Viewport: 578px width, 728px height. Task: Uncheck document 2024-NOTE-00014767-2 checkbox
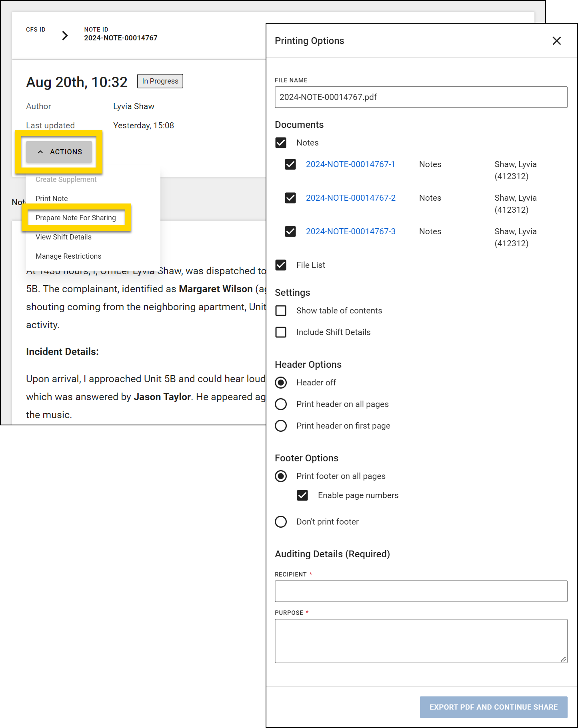point(290,198)
